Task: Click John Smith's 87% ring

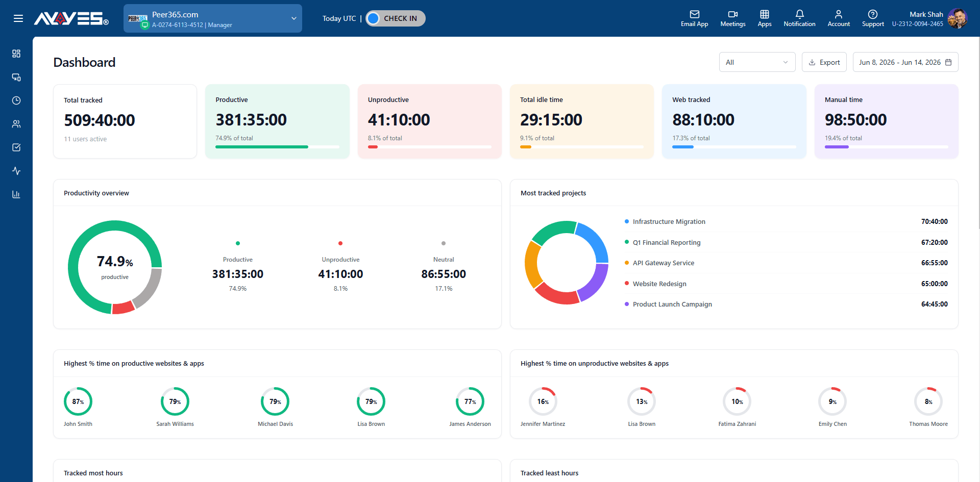Action: pos(78,401)
